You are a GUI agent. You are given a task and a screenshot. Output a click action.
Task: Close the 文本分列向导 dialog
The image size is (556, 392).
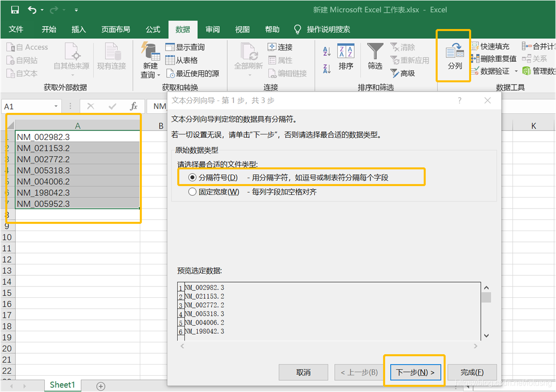(x=488, y=101)
